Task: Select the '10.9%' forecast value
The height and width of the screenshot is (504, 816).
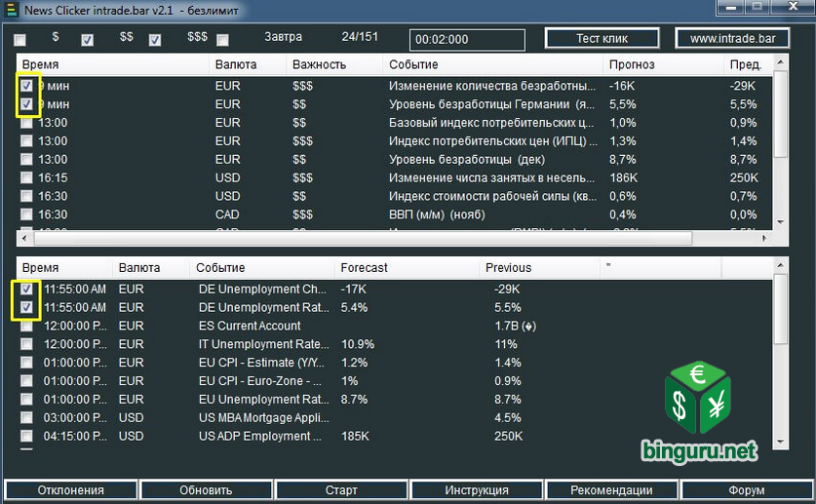Action: (x=358, y=344)
